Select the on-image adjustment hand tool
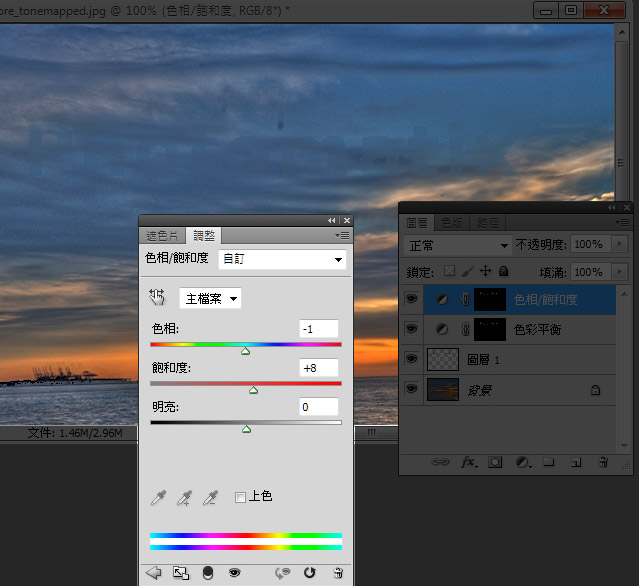Viewport: 639px width, 586px height. tap(157, 297)
